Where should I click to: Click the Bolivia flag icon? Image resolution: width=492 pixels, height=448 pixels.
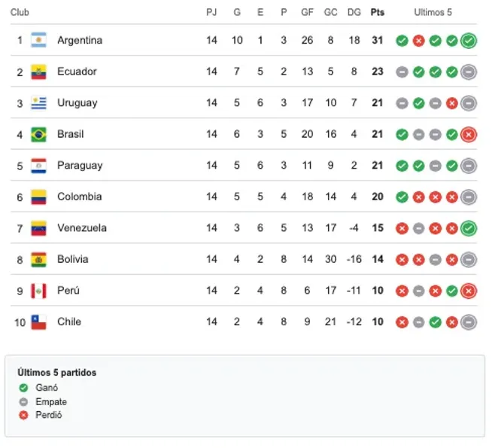pyautogui.click(x=38, y=260)
